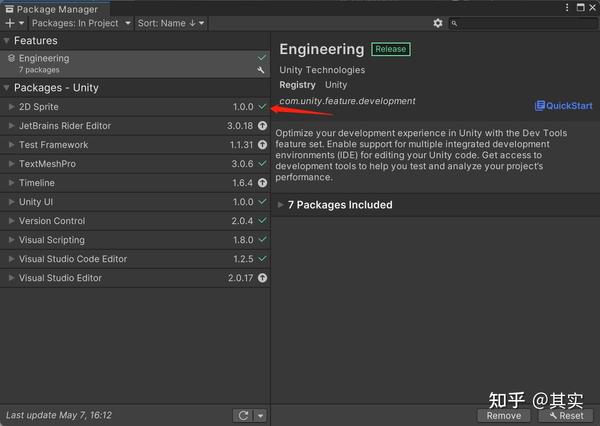
Task: Open the Sort: Name dropdown
Action: 171,23
